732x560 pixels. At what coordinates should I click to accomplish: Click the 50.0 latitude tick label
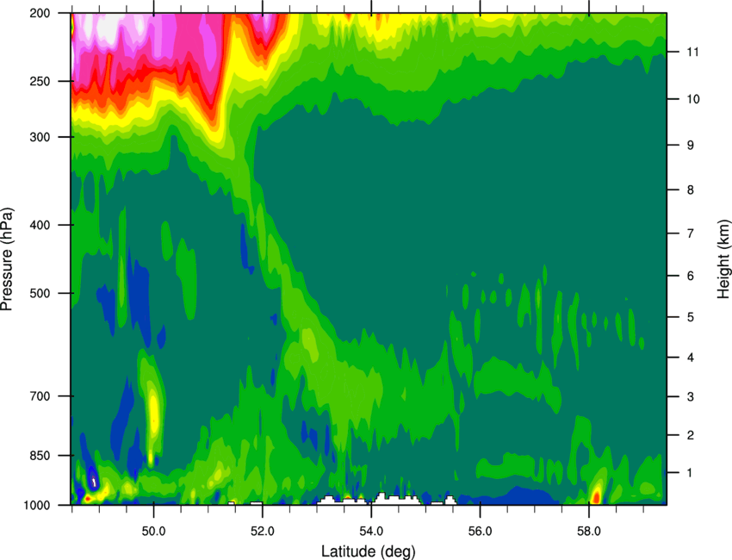[x=153, y=532]
